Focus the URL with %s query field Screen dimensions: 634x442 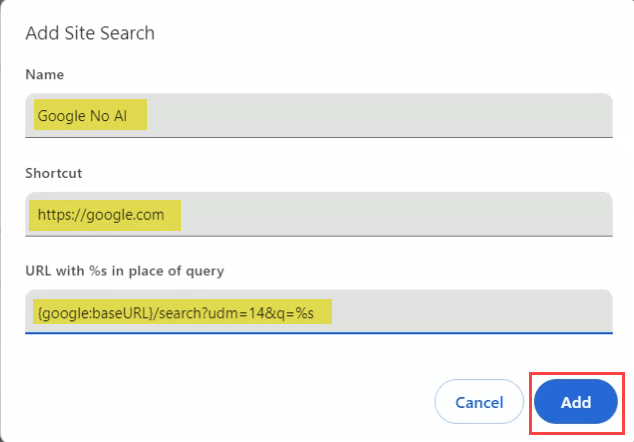[318, 312]
